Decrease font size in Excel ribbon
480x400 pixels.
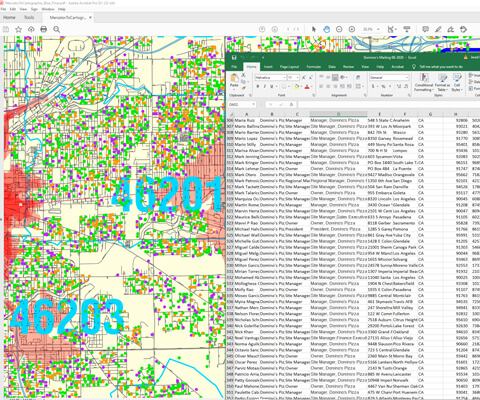point(310,77)
